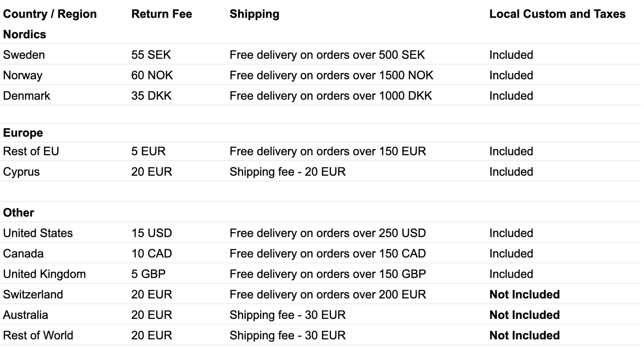Click the Europe section heading
The height and width of the screenshot is (352, 644).
click(x=23, y=133)
